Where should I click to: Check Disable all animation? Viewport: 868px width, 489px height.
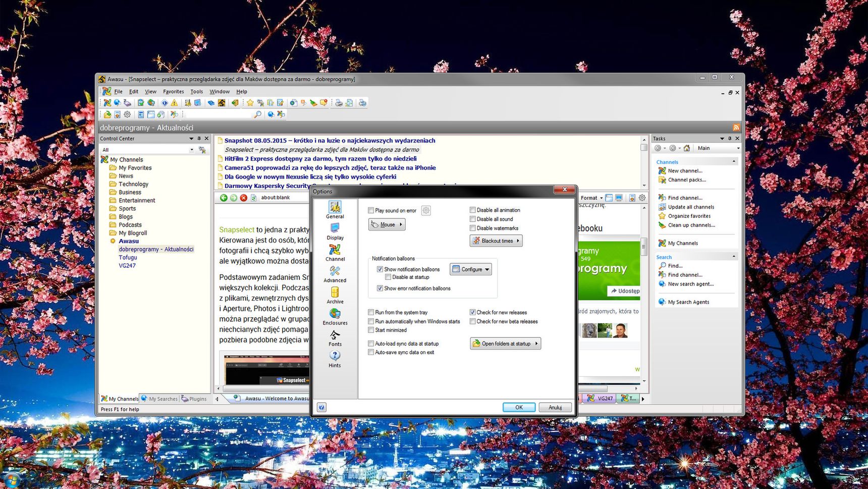[x=473, y=210]
